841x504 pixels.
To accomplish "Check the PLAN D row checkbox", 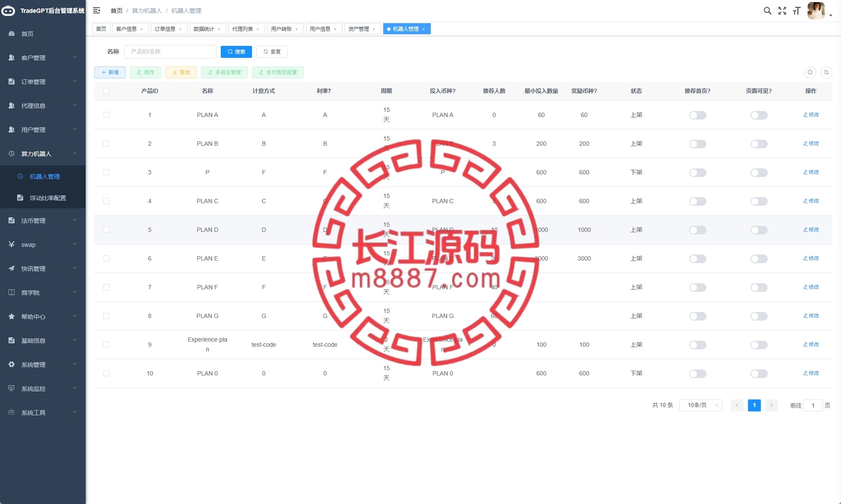I will click(x=106, y=230).
